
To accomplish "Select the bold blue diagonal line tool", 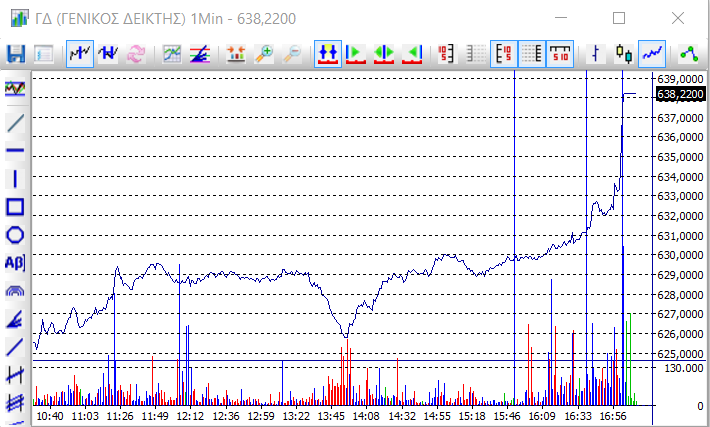I will tap(15, 347).
